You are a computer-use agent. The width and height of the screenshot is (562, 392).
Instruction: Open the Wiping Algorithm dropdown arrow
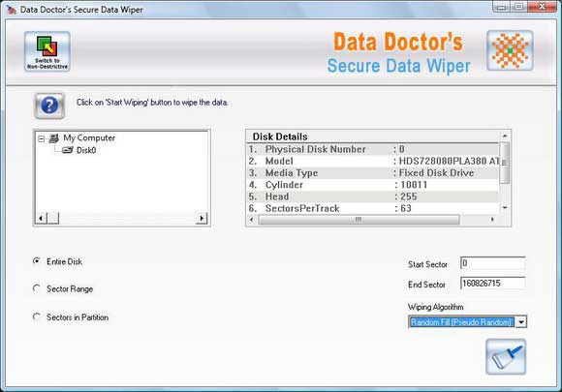click(x=521, y=322)
